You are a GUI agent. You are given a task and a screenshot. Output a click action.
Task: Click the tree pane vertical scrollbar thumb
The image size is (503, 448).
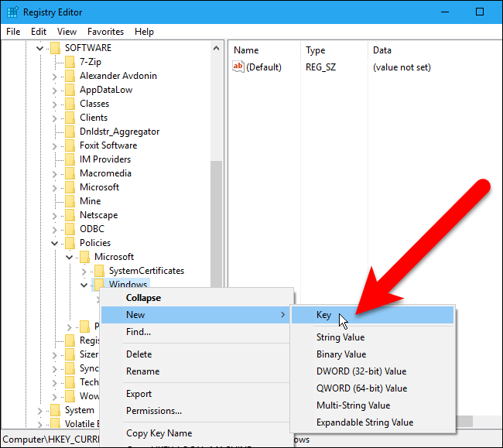pos(217,224)
